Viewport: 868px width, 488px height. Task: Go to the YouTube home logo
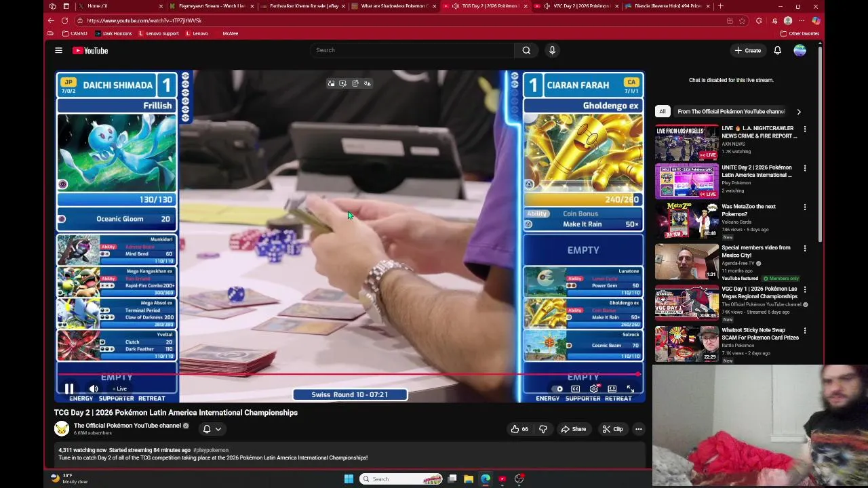(x=90, y=50)
